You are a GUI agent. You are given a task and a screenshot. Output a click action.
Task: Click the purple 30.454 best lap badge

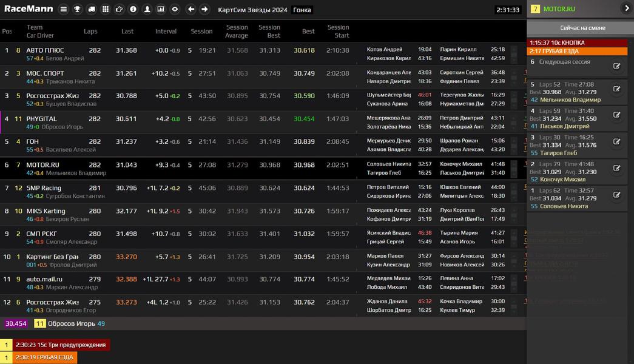point(16,323)
